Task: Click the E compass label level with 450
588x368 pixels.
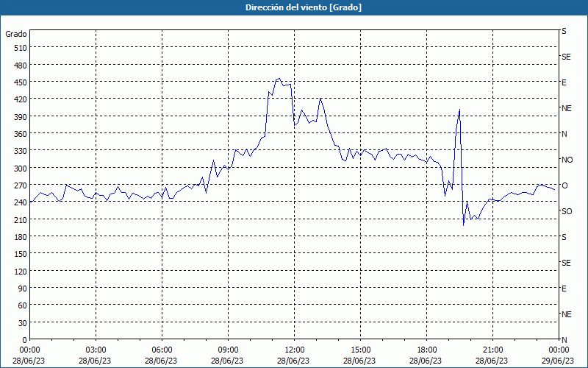Action: click(x=564, y=82)
